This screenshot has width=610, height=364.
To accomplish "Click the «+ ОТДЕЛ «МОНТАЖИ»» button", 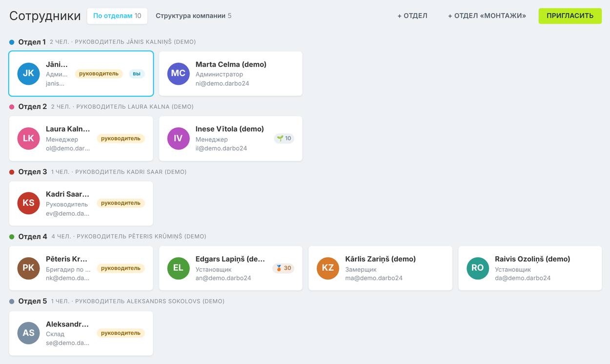I will tap(487, 16).
